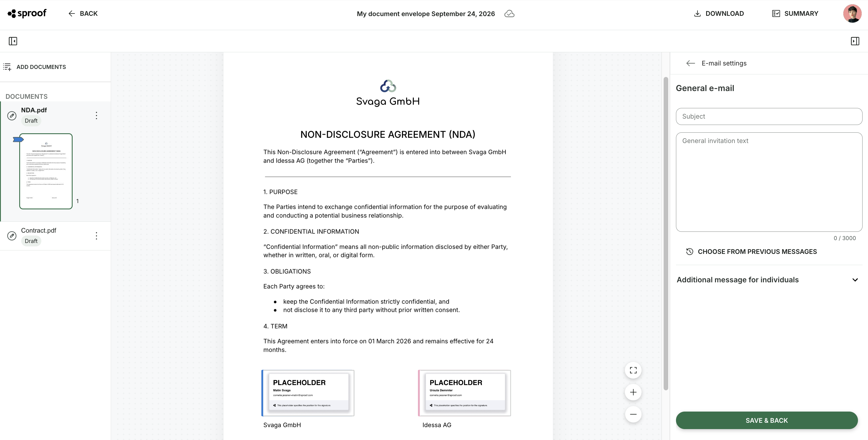
Task: Click the history clock icon
Action: point(689,252)
